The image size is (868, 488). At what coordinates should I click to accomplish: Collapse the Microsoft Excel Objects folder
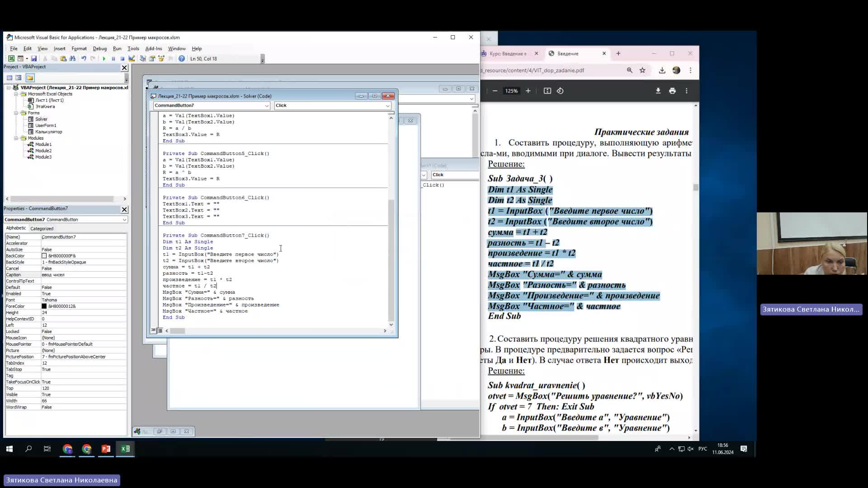(16, 94)
